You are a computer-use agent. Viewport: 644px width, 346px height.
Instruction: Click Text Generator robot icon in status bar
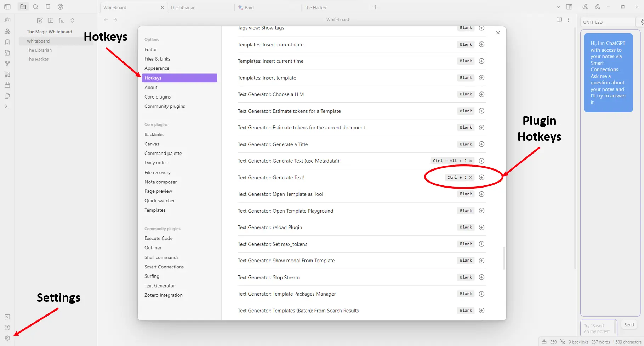click(x=544, y=342)
